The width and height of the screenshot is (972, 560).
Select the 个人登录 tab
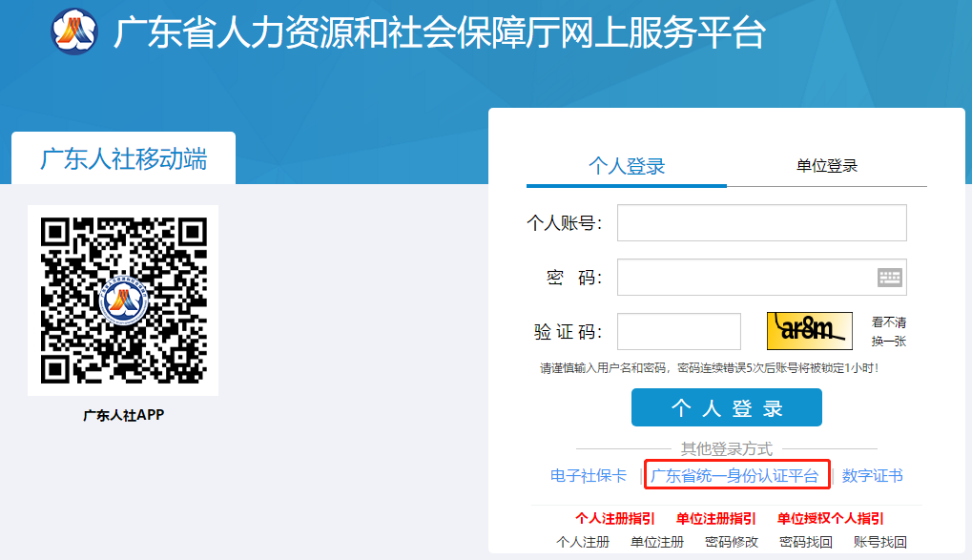click(x=626, y=164)
